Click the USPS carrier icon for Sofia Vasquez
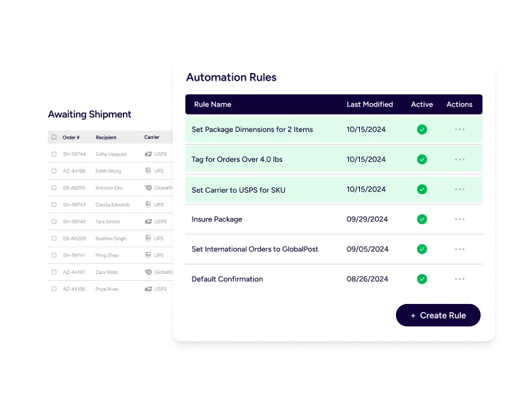The width and height of the screenshot is (532, 399). pyautogui.click(x=148, y=154)
